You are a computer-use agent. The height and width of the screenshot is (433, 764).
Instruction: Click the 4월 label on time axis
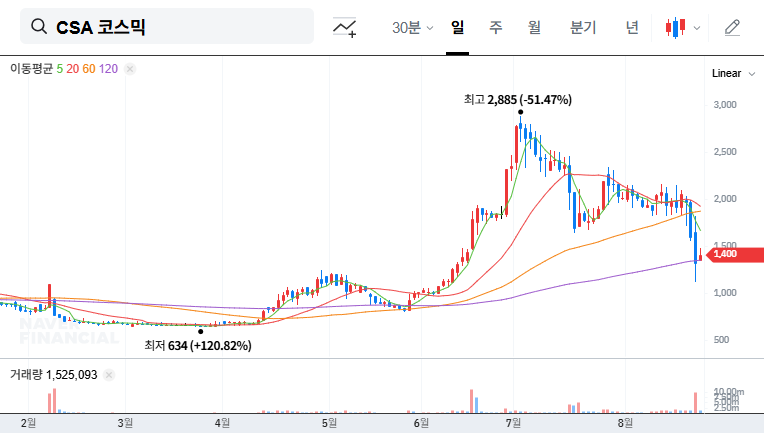(222, 423)
